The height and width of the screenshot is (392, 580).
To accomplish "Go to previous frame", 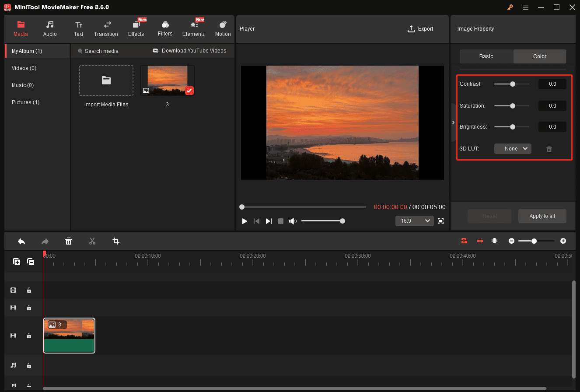I will (x=257, y=221).
